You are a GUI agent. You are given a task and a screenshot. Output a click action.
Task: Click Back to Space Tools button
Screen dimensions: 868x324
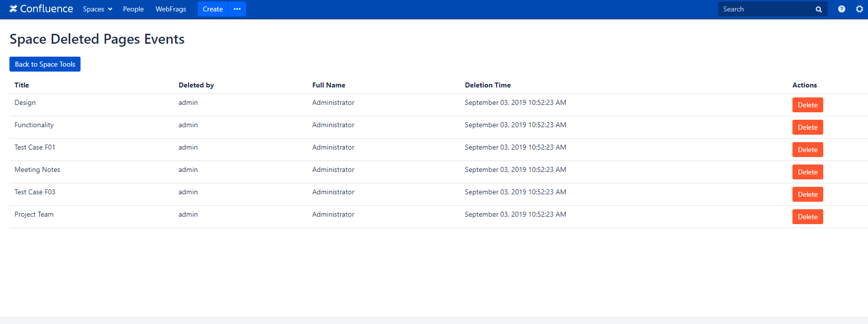click(x=45, y=64)
